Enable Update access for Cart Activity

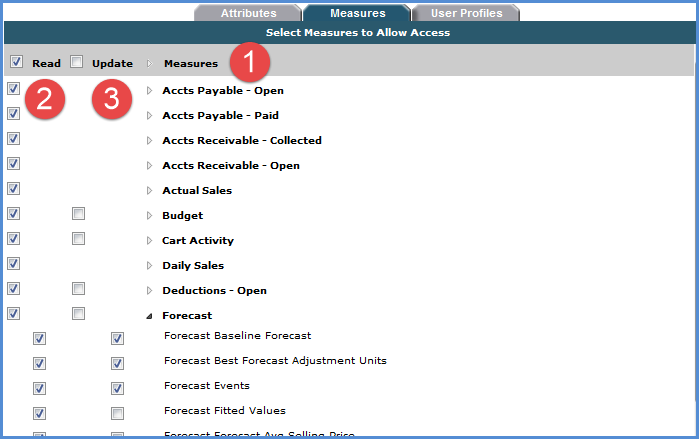click(78, 239)
